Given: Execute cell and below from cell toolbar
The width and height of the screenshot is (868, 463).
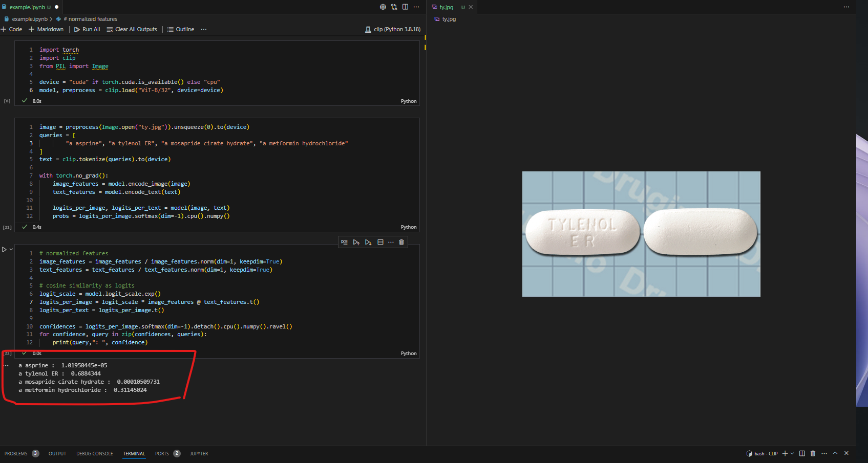Looking at the screenshot, I should click(x=368, y=242).
